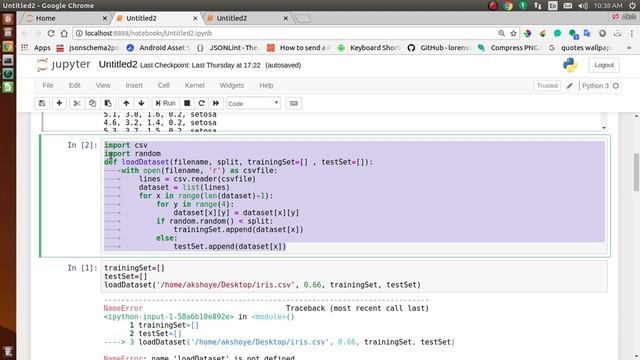Move selected cell down arrow
Viewport: 640px width, 360px height.
141,103
